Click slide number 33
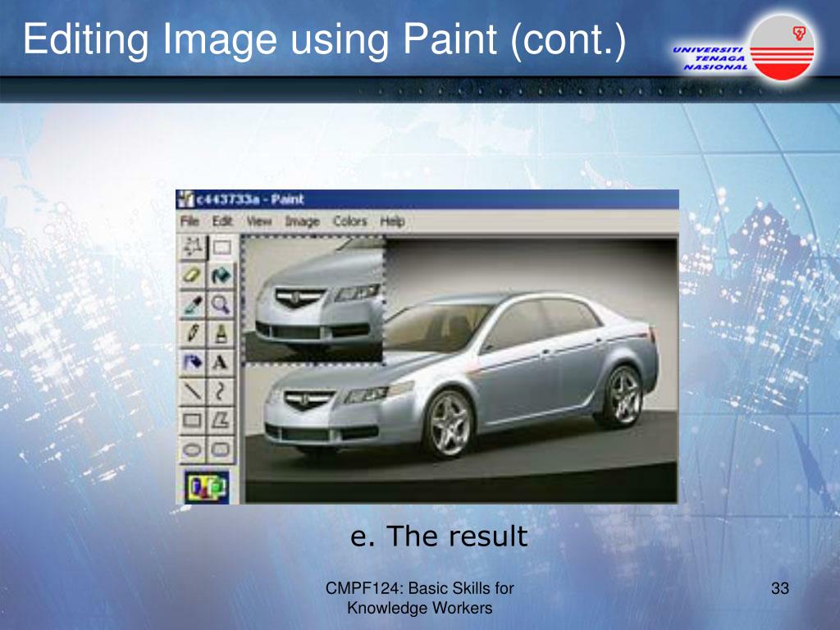The width and height of the screenshot is (840, 630). pyautogui.click(x=780, y=588)
